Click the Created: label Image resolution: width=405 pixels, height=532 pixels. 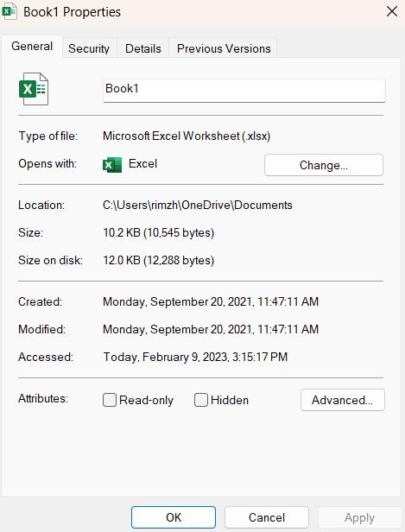point(40,301)
